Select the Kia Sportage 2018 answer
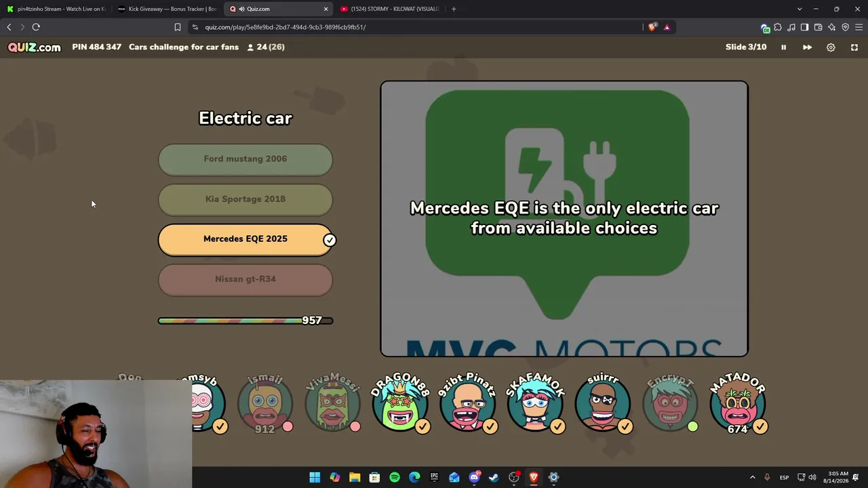This screenshot has width=868, height=488. (x=245, y=199)
